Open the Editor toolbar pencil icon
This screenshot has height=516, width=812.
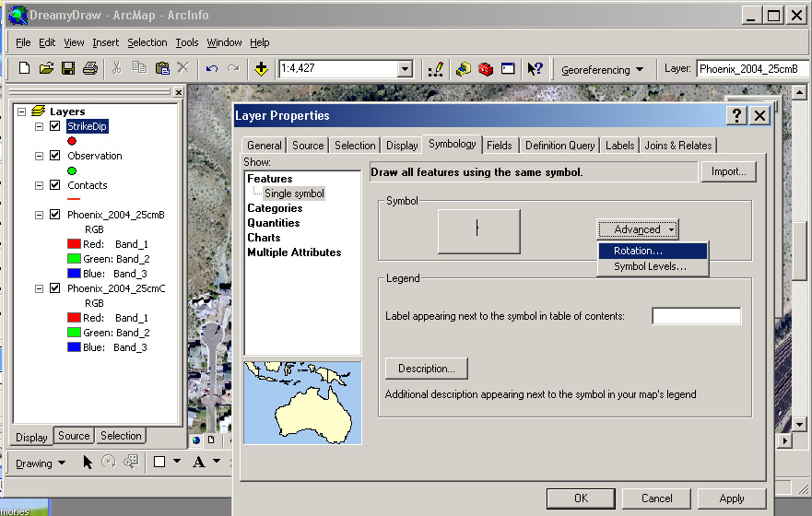click(436, 68)
